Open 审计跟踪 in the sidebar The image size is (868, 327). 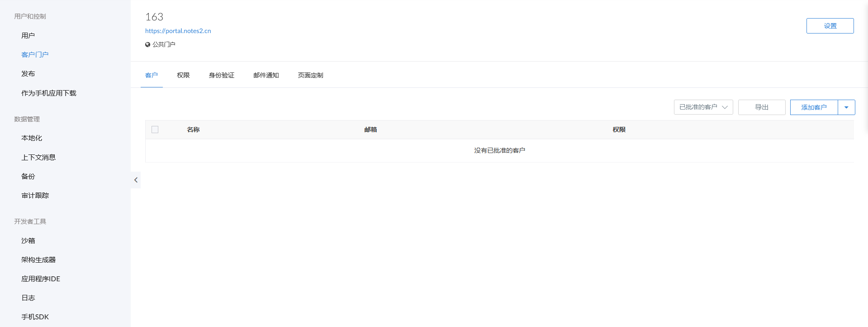click(35, 195)
